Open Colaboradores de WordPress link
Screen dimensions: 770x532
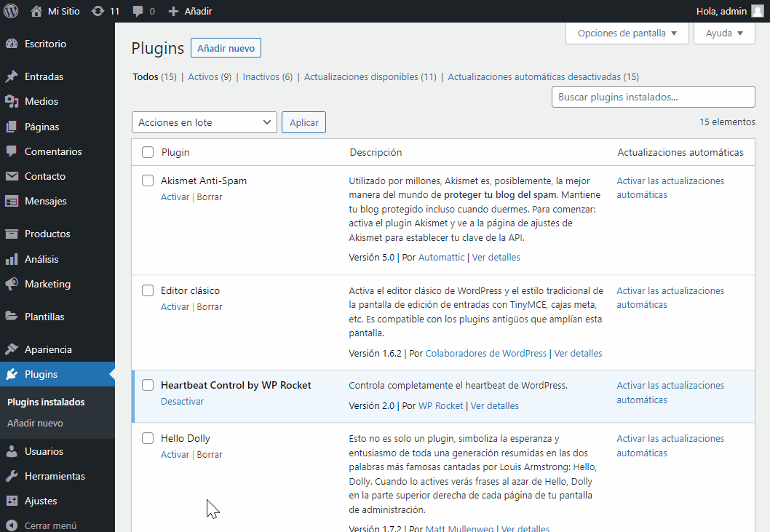click(485, 353)
